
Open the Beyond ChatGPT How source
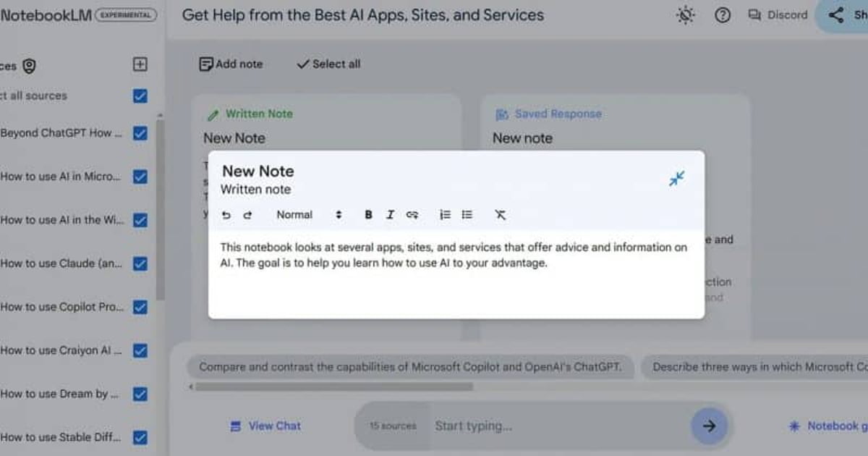pyautogui.click(x=61, y=133)
